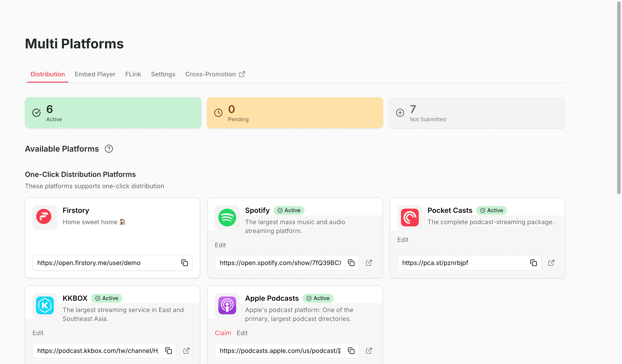This screenshot has width=622, height=364.
Task: Click the Cross-Promotion external link icon
Action: point(242,74)
